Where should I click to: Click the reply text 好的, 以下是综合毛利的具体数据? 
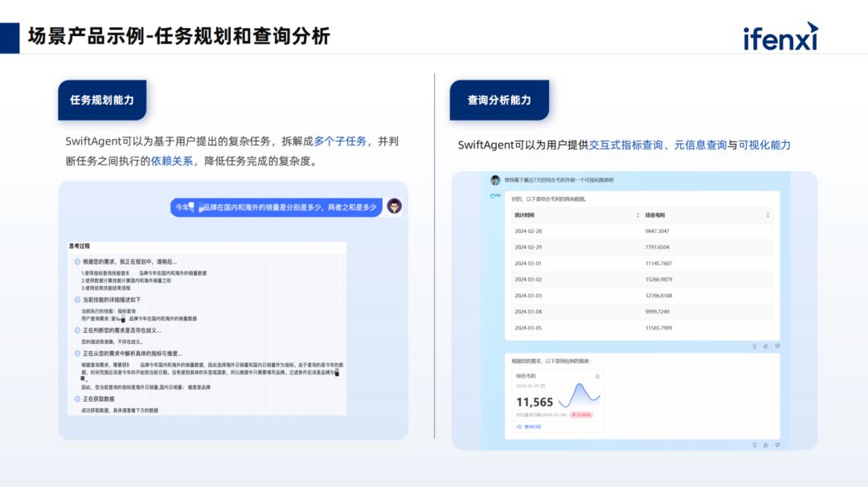tap(549, 199)
